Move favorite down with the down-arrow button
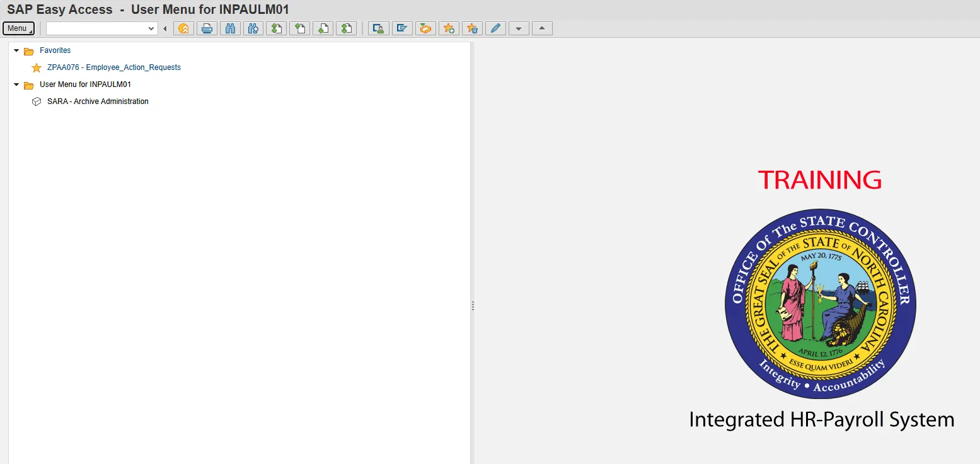The image size is (980, 464). [519, 28]
